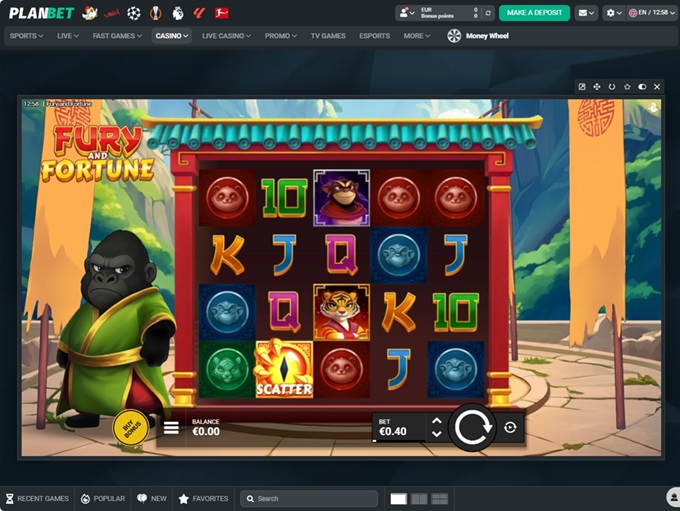Expand the Sports dropdown menu
The width and height of the screenshot is (680, 511).
[x=28, y=36]
